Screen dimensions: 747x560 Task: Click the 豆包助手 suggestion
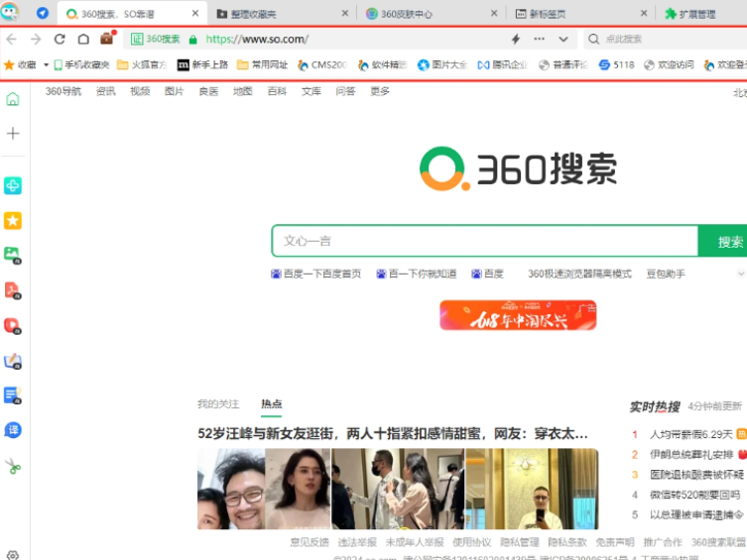pyautogui.click(x=666, y=274)
